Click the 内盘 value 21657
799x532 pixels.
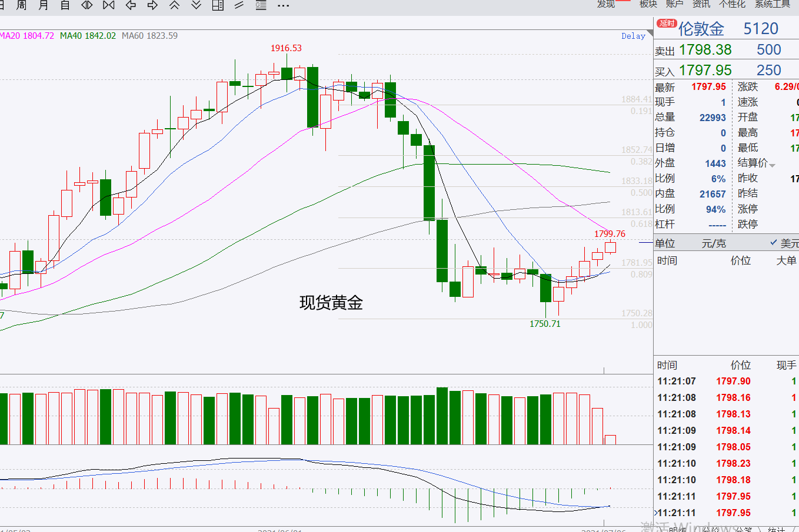pyautogui.click(x=713, y=194)
